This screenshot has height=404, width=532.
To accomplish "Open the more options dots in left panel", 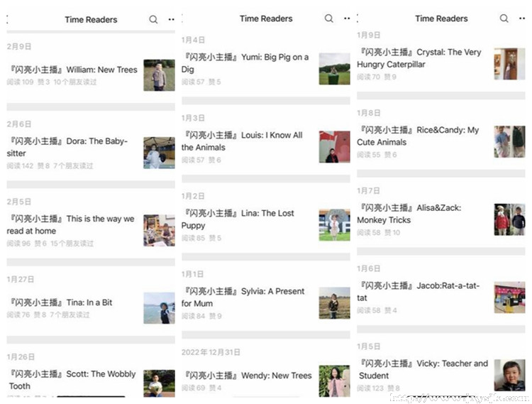I will click(172, 19).
